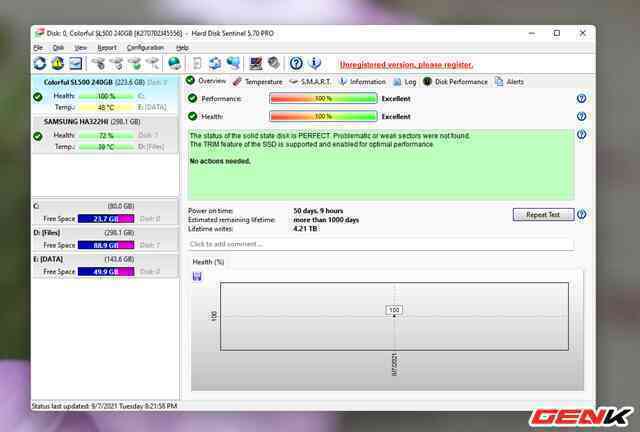The height and width of the screenshot is (432, 640).
Task: Click the Refresh toolbar icon
Action: [40, 63]
